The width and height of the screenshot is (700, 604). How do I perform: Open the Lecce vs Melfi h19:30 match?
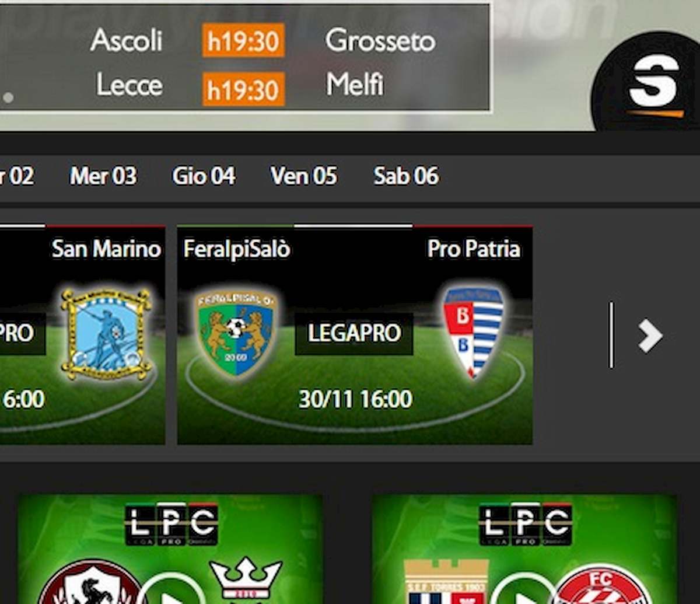point(240,86)
